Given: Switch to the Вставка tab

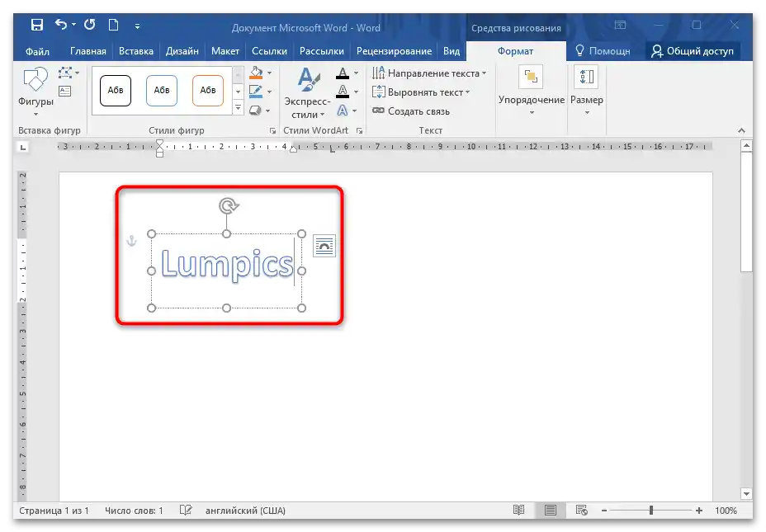Looking at the screenshot, I should pyautogui.click(x=136, y=51).
